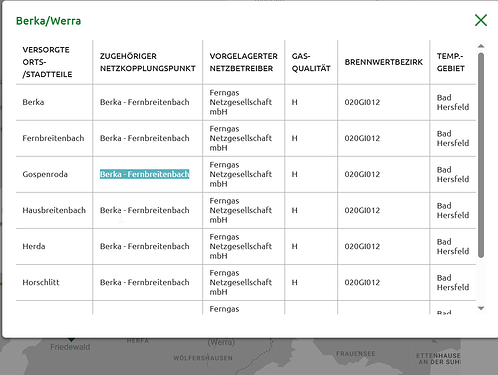498x375 pixels.
Task: Click the table's vertical scrollbar thumb
Action: coord(481,155)
